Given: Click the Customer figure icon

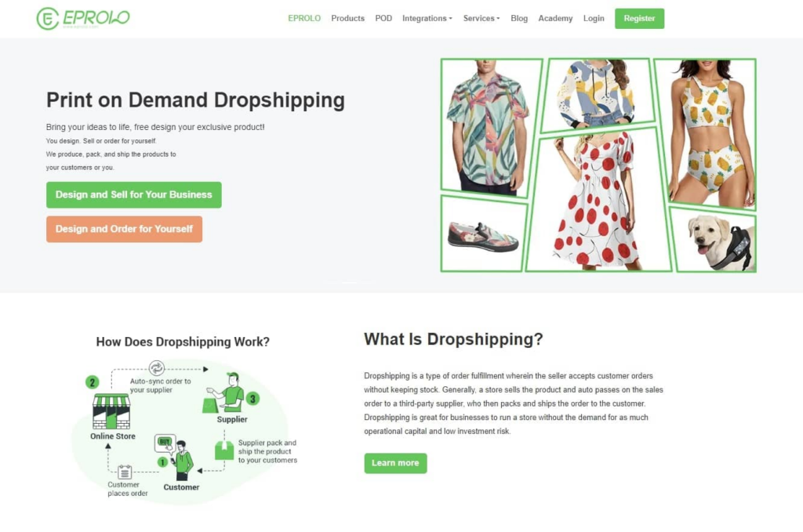Looking at the screenshot, I should click(x=175, y=457).
